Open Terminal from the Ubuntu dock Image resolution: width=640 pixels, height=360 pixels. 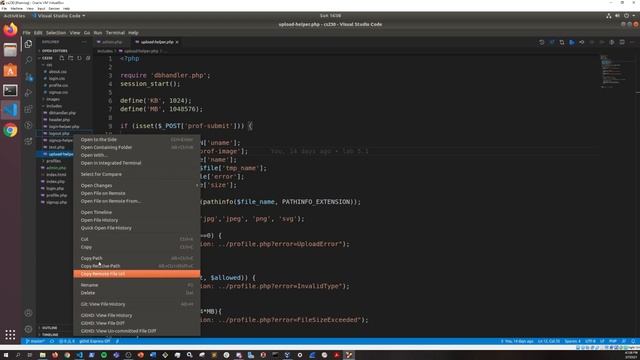point(10,90)
